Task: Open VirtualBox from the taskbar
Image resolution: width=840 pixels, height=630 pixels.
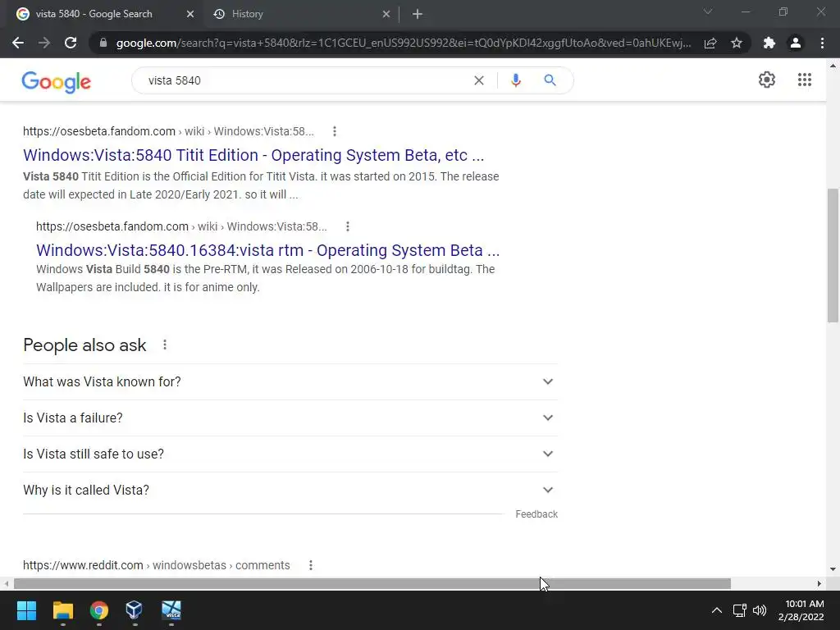Action: (134, 610)
